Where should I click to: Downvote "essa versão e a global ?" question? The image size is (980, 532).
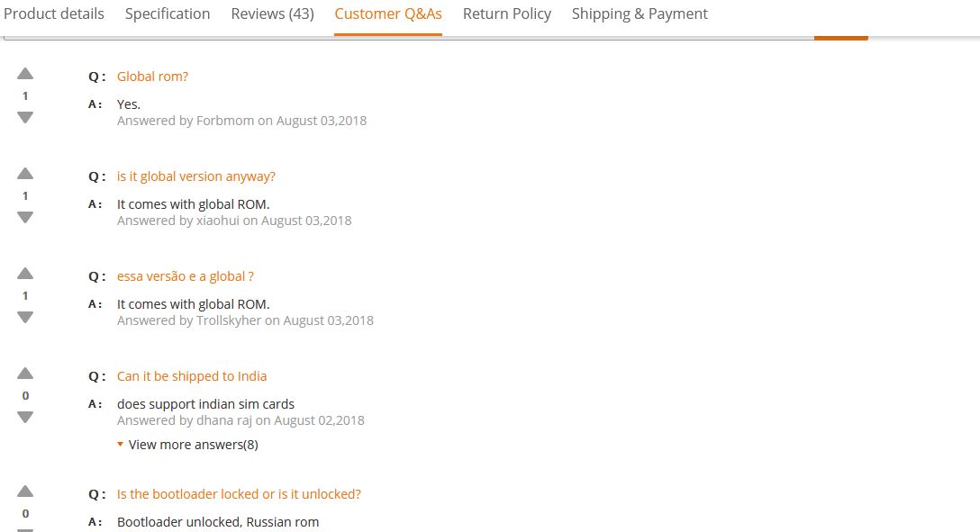click(x=25, y=317)
